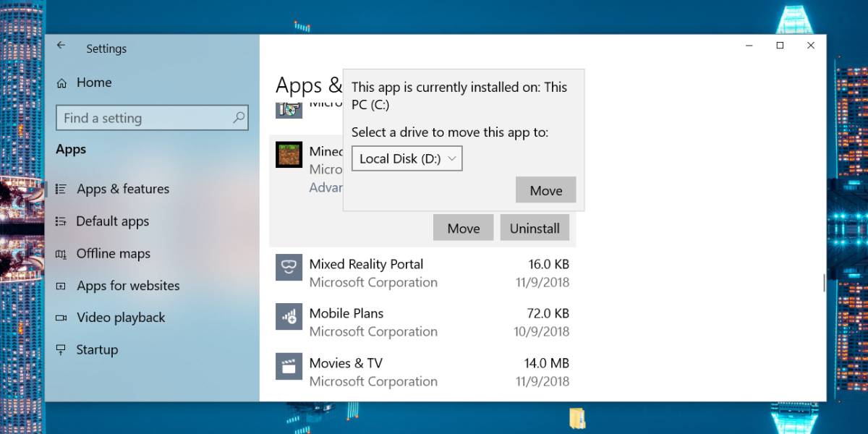This screenshot has width=868, height=434.
Task: Click the Video playback icon
Action: 61,318
